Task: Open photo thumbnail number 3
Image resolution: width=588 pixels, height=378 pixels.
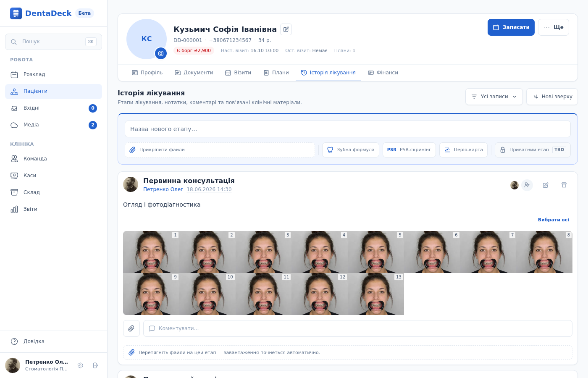Action: click(x=264, y=252)
